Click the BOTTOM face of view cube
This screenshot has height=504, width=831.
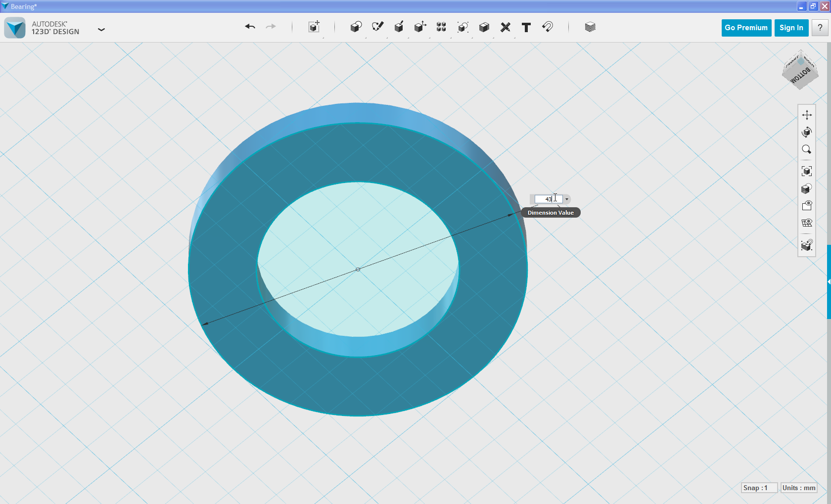(800, 75)
